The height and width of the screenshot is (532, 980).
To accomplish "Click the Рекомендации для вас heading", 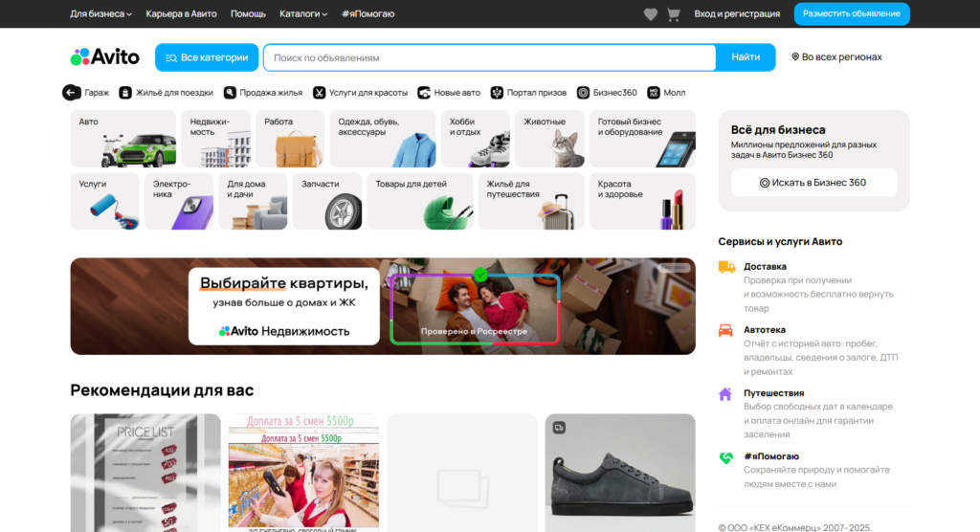I will [162, 390].
